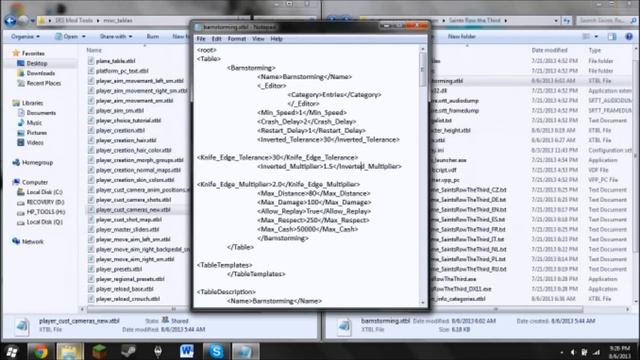The image size is (640, 360).
Task: Click the network signal icon in tray
Action: [x=596, y=352]
